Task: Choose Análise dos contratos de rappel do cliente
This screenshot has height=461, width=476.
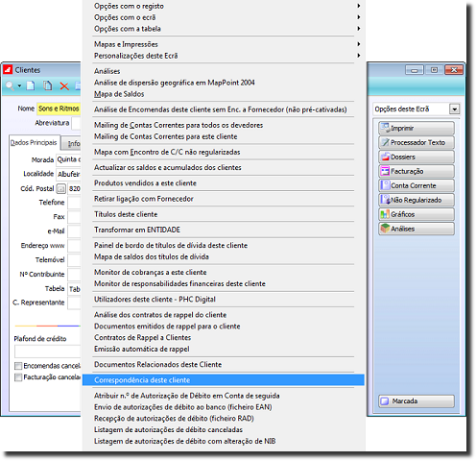Action: click(x=224, y=315)
